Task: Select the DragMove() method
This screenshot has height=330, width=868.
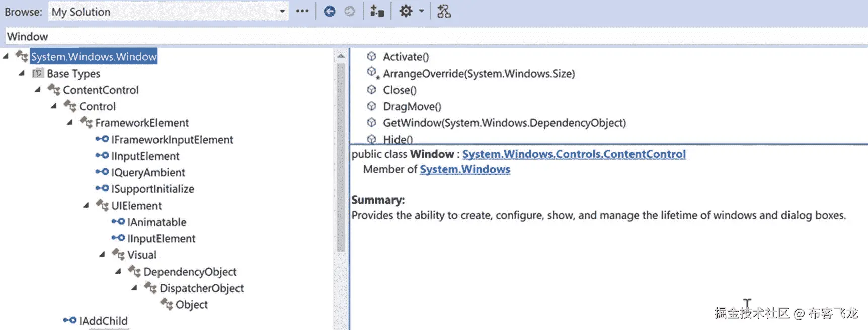Action: point(412,107)
